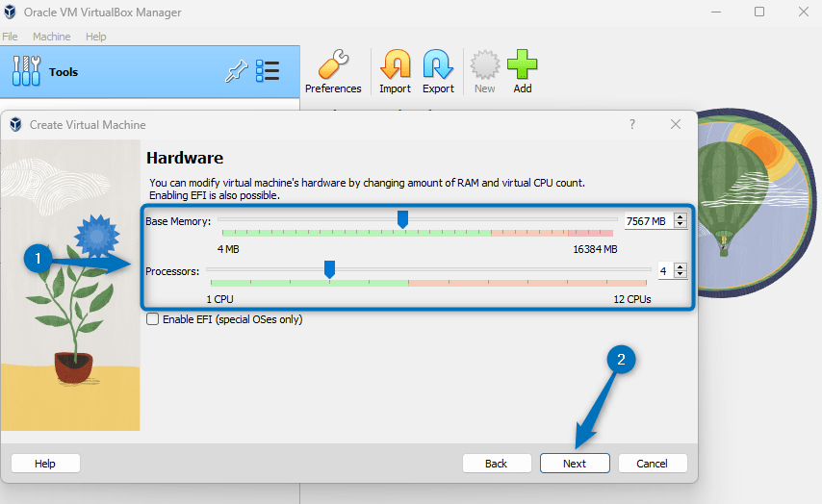Click the Base Memory value field 7567 MB

click(649, 221)
